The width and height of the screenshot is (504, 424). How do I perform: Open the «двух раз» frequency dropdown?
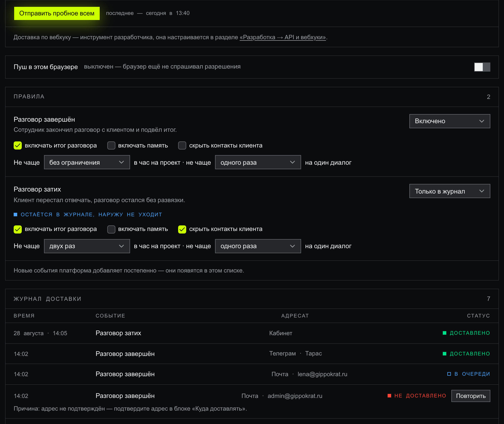[x=87, y=246]
